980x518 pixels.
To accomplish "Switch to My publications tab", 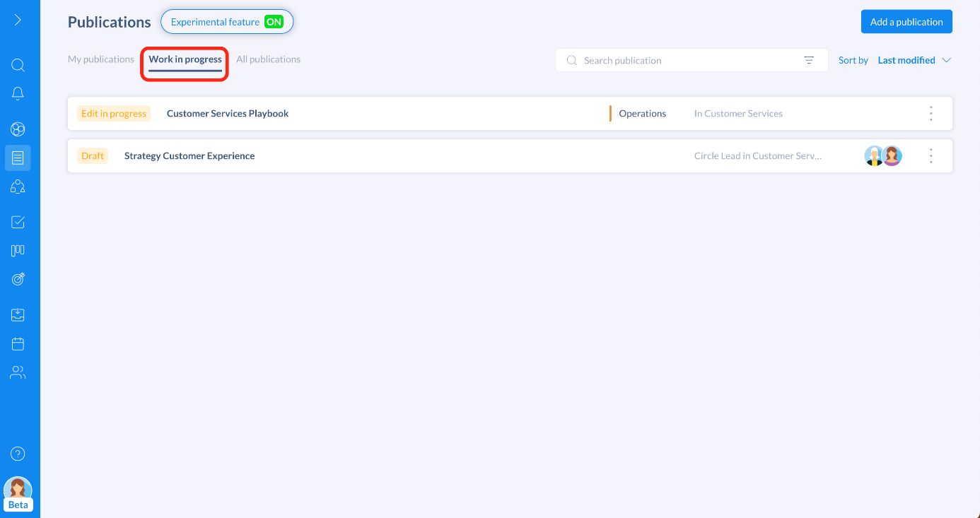I will pos(101,59).
